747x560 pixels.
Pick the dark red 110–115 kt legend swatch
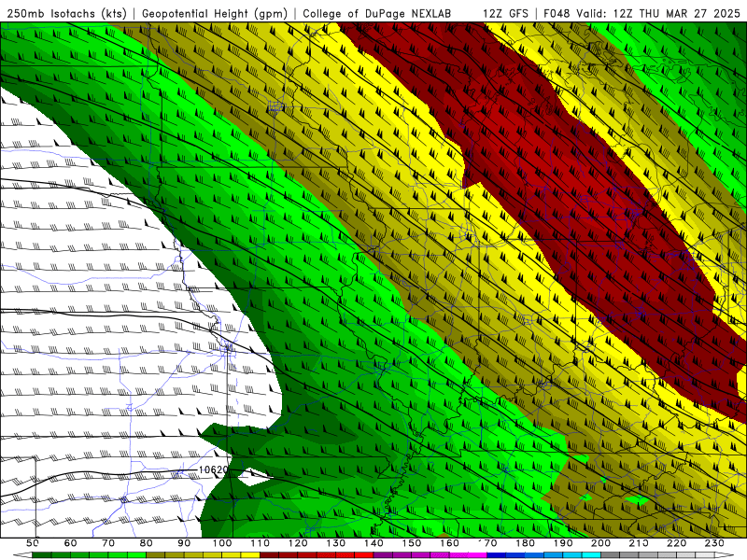270,555
